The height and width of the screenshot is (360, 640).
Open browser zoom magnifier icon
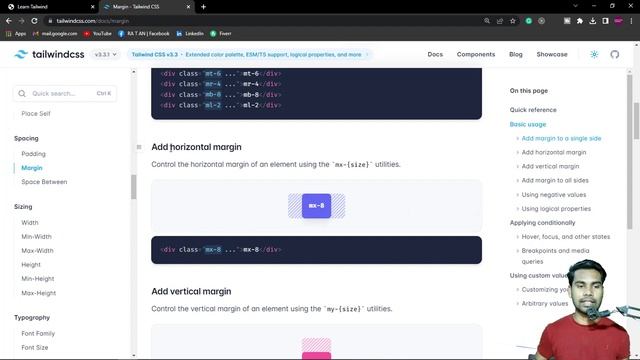coord(487,21)
